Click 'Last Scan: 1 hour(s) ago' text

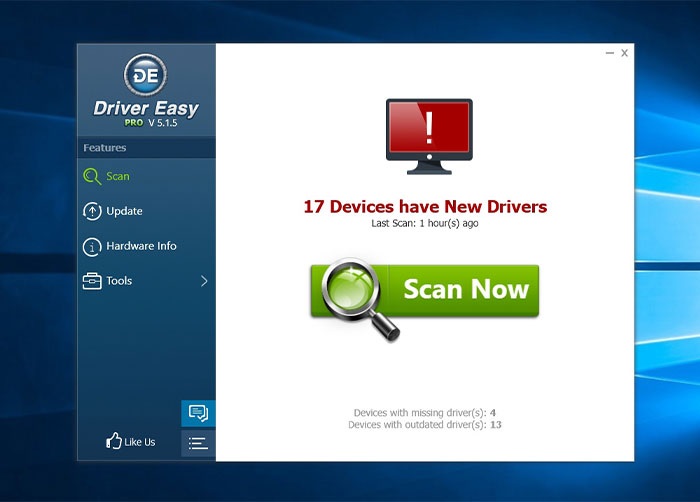click(425, 223)
